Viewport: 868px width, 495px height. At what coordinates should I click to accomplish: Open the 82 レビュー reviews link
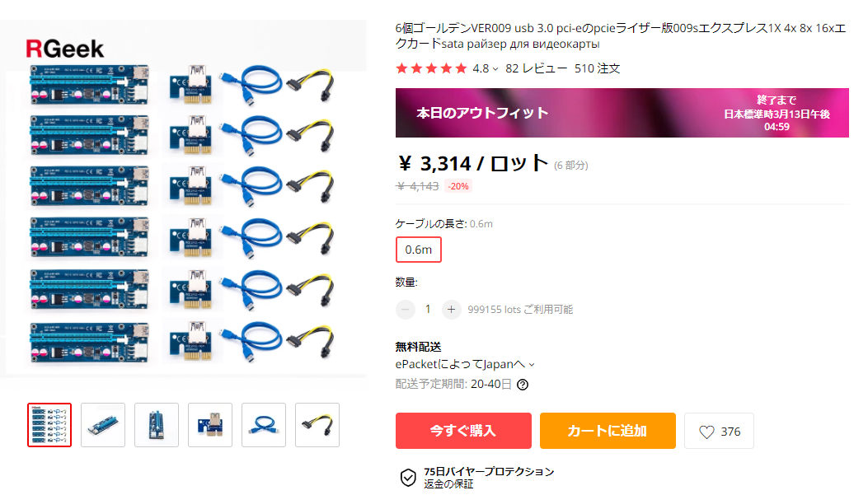click(536, 68)
